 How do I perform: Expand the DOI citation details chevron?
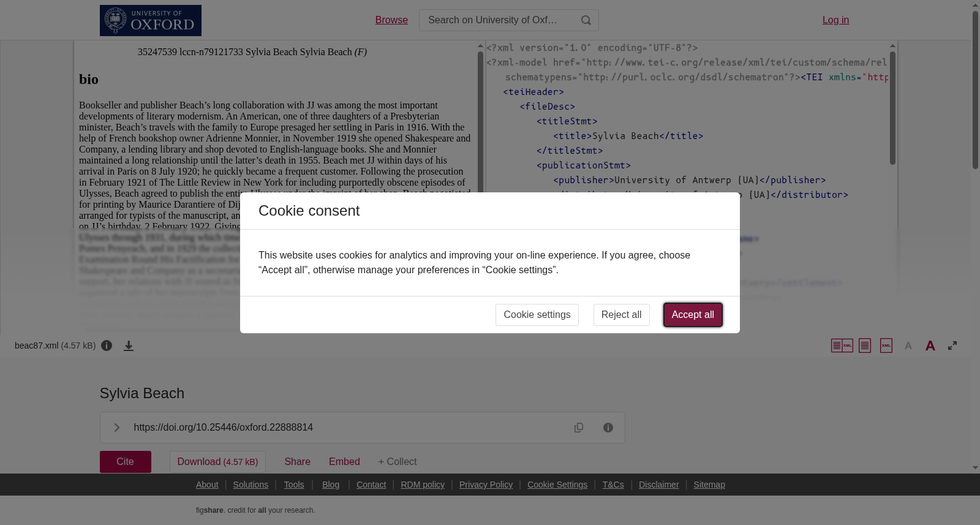[x=116, y=428]
